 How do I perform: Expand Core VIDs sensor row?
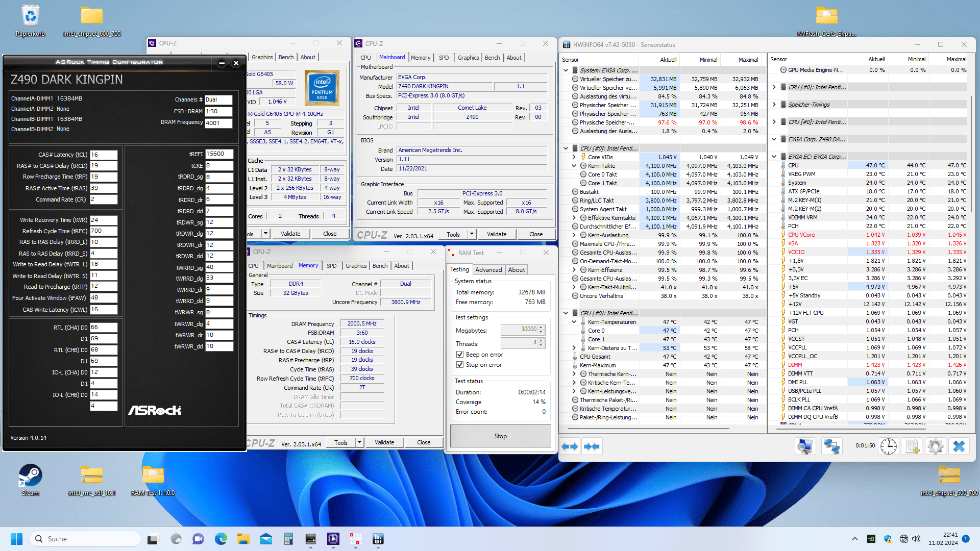coord(574,157)
